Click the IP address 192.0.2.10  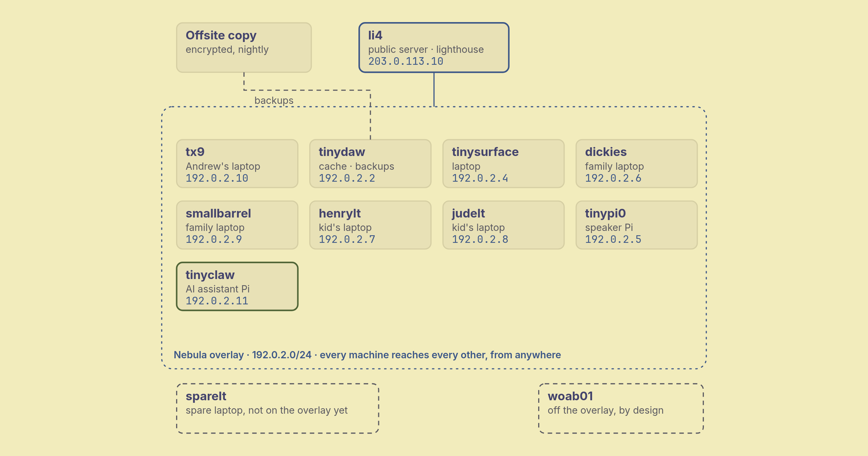tap(217, 178)
